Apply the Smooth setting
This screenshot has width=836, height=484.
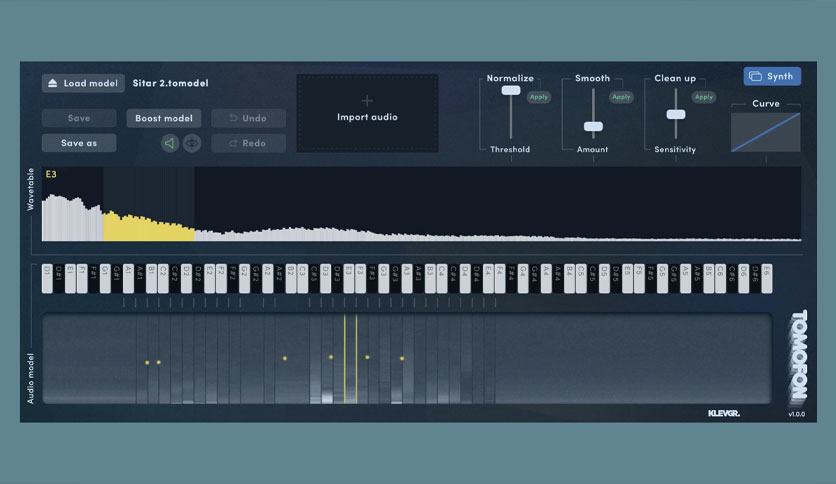pyautogui.click(x=621, y=97)
